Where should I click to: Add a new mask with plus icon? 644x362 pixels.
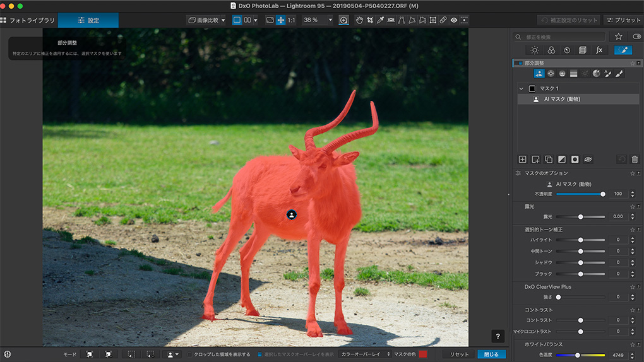pos(522,160)
